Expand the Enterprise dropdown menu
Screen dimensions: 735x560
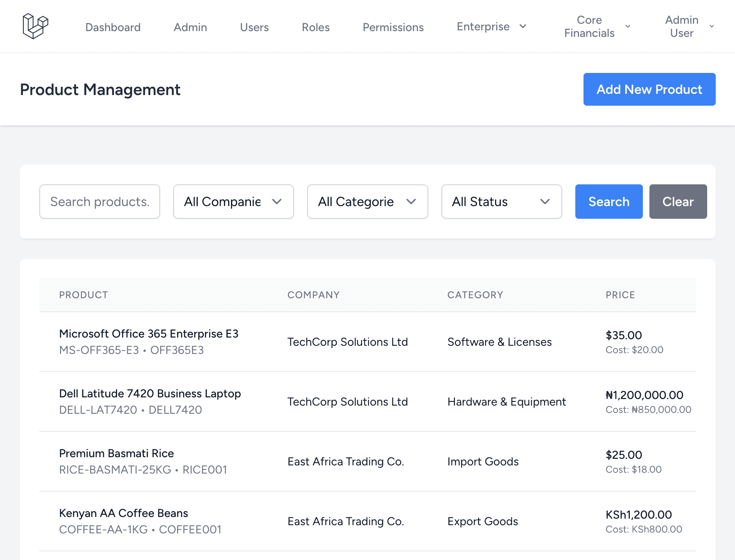pyautogui.click(x=491, y=26)
